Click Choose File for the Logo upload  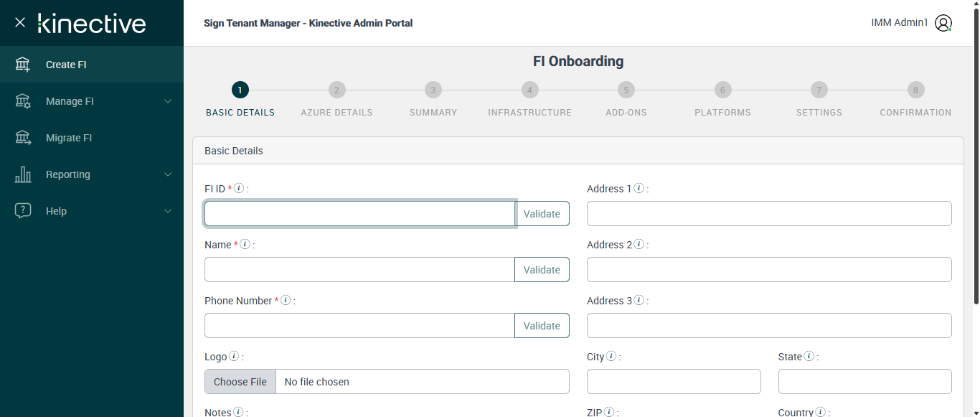[240, 382]
